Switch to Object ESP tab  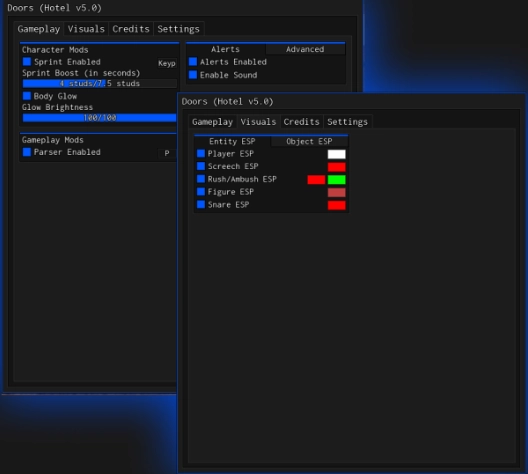coord(309,141)
